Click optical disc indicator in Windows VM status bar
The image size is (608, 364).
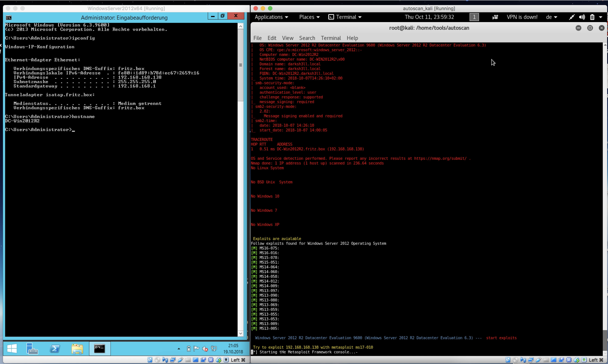click(x=157, y=360)
